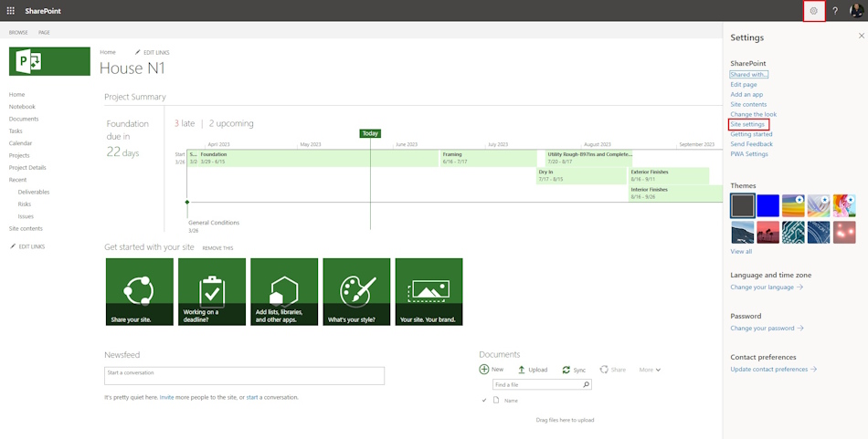
Task: Open Documents in left navigation
Action: [x=24, y=119]
